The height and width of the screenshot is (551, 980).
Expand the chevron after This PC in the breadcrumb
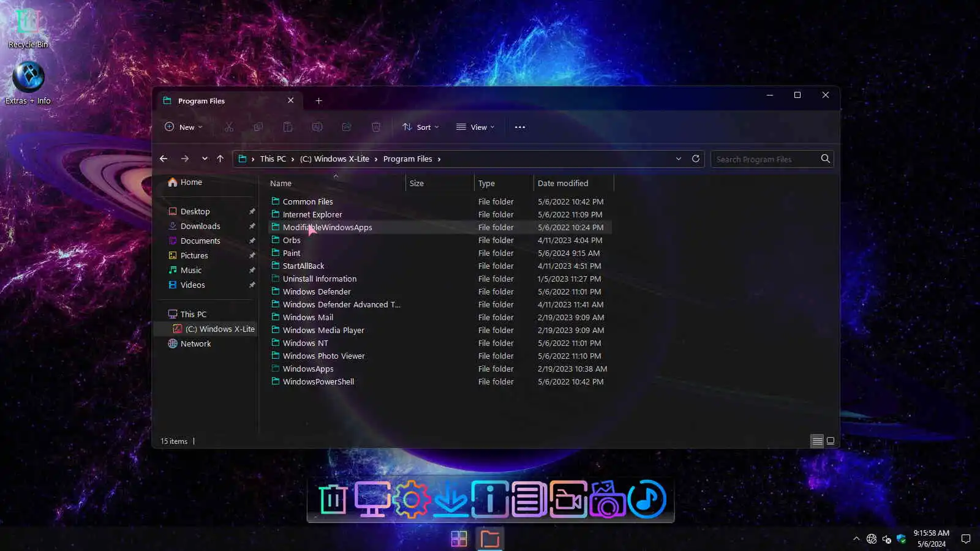point(293,159)
